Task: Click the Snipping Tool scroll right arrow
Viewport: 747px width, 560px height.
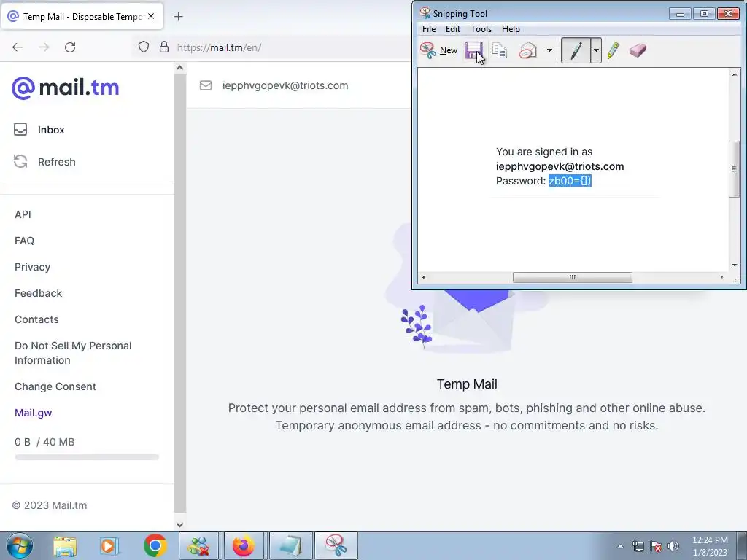Action: (x=721, y=277)
